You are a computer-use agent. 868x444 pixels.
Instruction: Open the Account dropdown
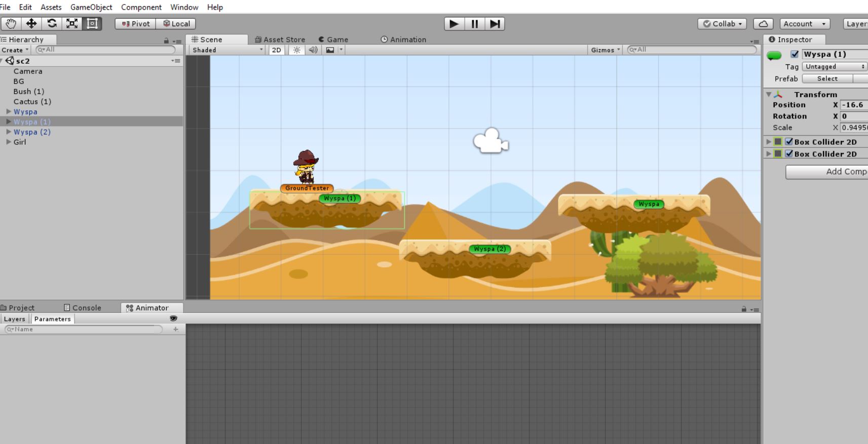(x=805, y=24)
